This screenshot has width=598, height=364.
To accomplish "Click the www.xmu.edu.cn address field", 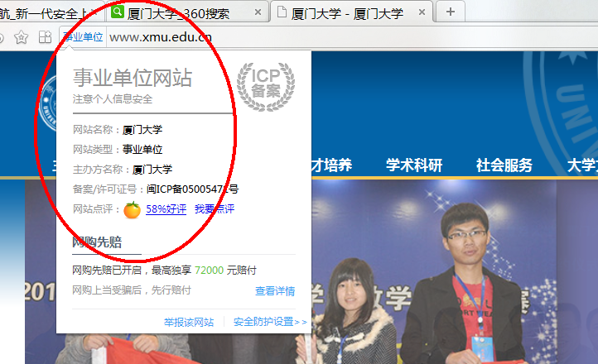I will [161, 37].
